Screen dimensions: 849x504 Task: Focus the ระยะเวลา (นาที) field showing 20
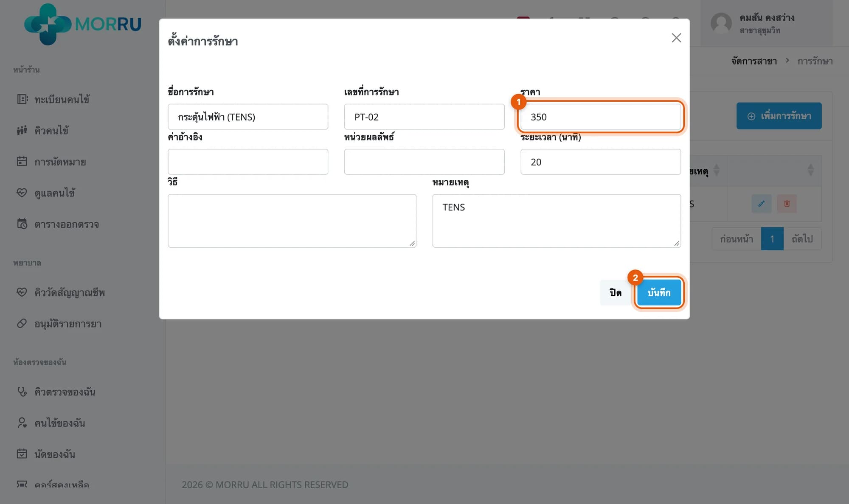coord(601,162)
